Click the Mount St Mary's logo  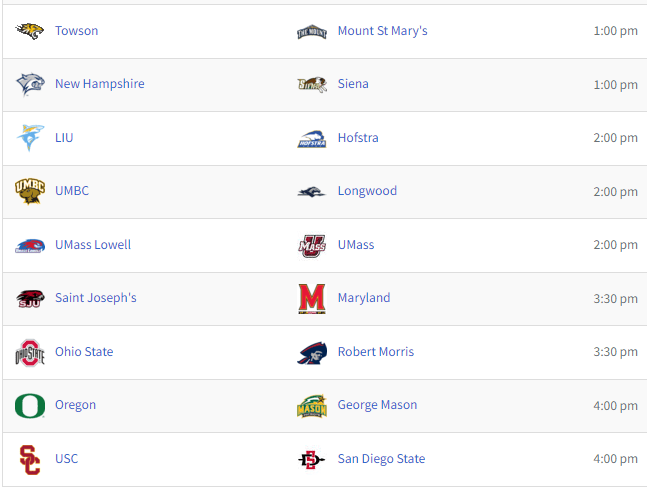click(312, 32)
